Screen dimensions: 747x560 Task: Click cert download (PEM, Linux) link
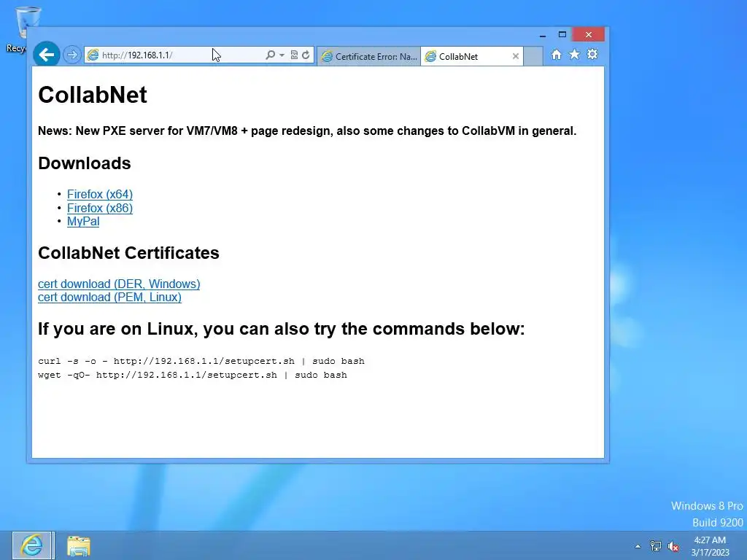click(109, 297)
